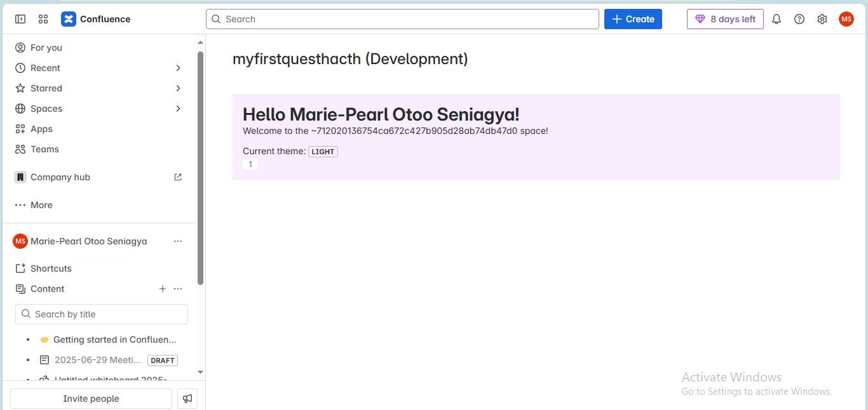Open Starred in sidebar

(x=46, y=88)
